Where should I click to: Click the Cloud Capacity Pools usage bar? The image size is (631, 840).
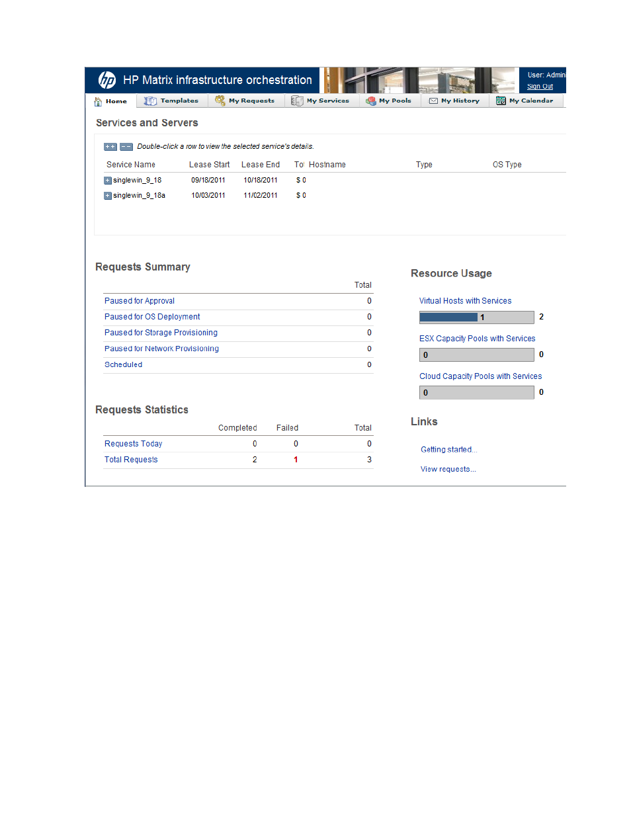pos(476,393)
